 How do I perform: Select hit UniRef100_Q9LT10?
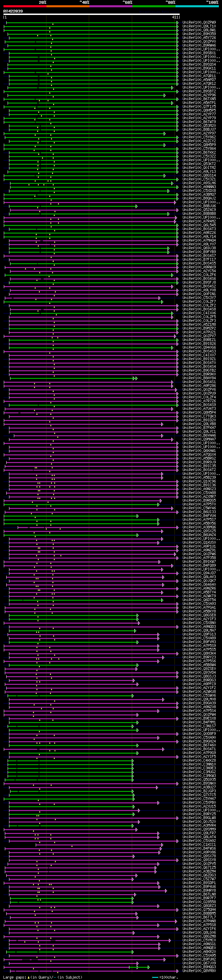199,26
